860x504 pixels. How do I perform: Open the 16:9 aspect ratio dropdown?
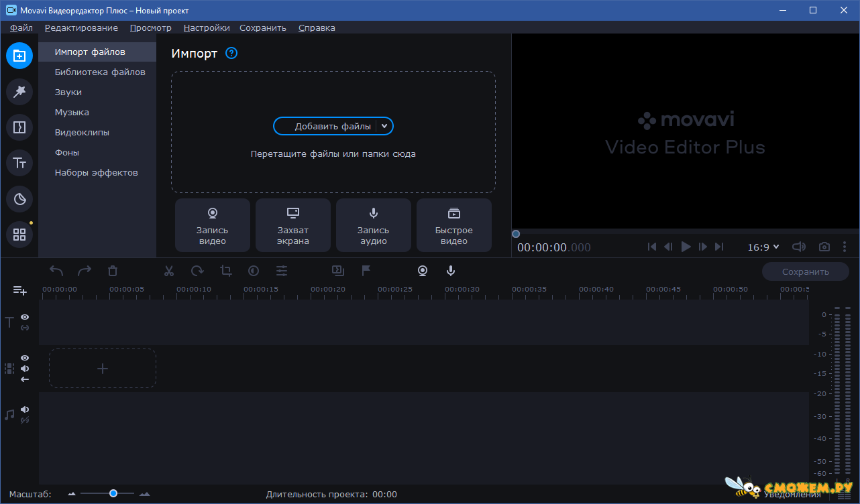(x=763, y=247)
